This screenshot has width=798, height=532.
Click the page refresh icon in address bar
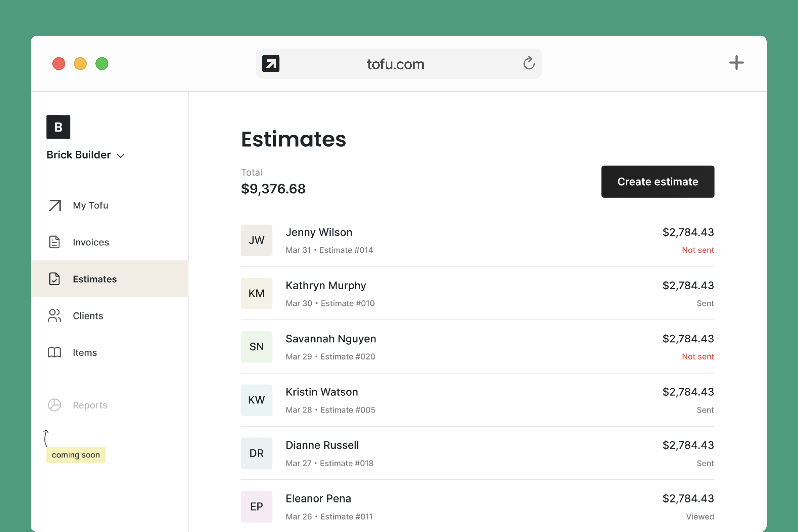pyautogui.click(x=529, y=63)
